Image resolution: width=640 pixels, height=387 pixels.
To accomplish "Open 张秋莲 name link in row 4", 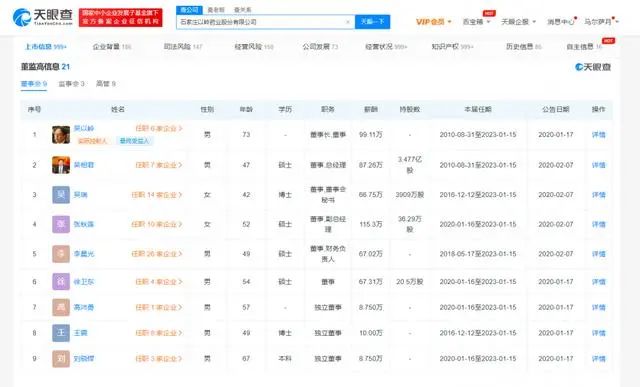I will coord(84,224).
